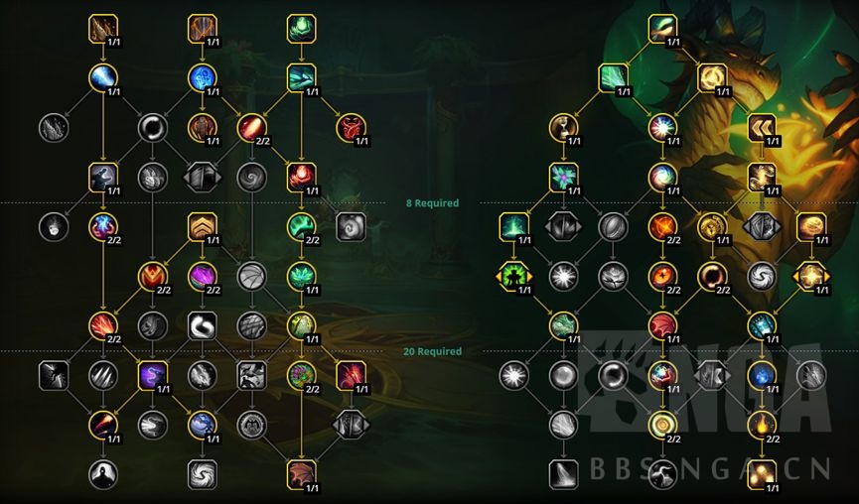The height and width of the screenshot is (504, 859).
Task: Click the green leaf talent with 1/1
Action: 301,277
